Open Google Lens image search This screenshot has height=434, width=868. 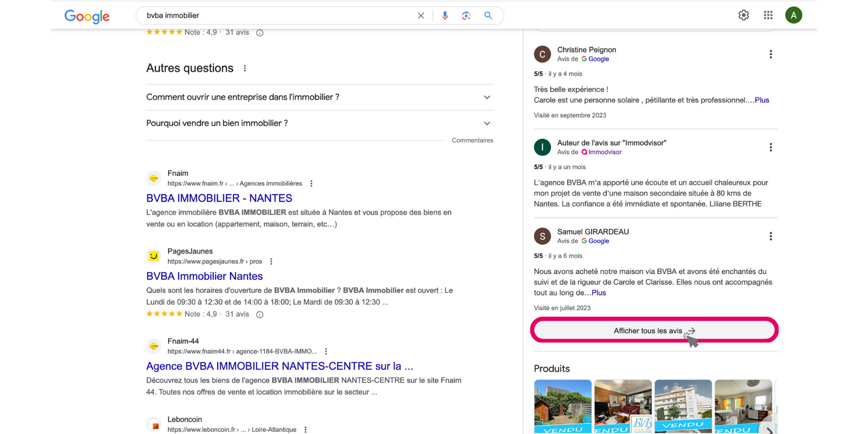click(x=466, y=15)
